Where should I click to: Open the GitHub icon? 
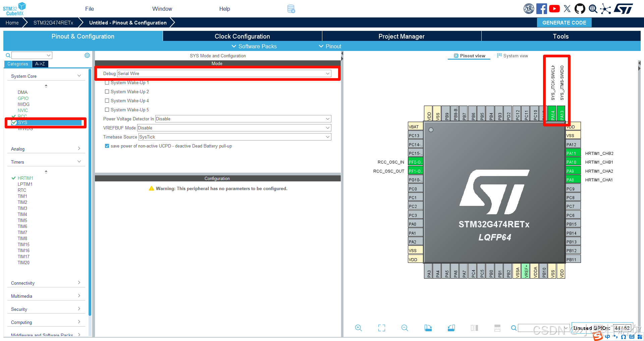580,9
